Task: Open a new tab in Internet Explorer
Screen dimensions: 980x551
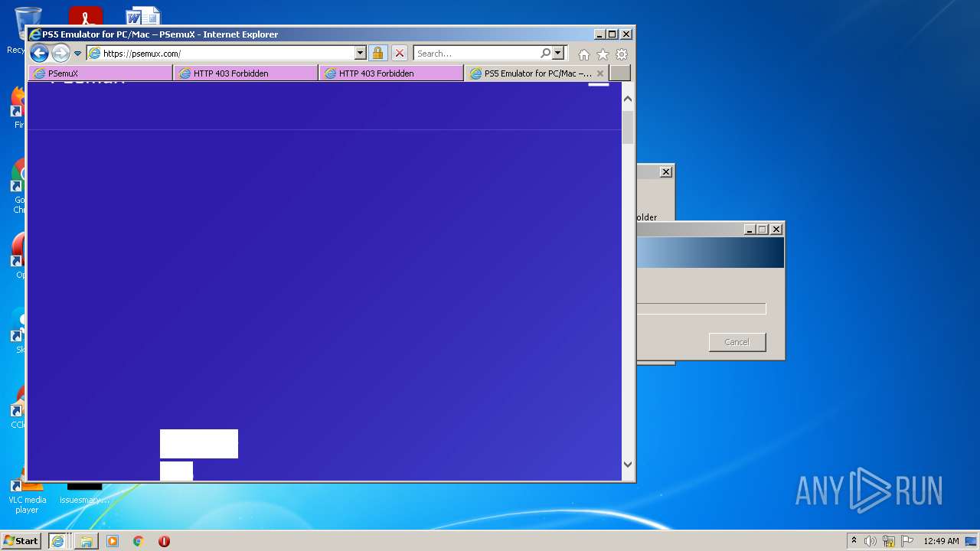Action: [x=620, y=73]
